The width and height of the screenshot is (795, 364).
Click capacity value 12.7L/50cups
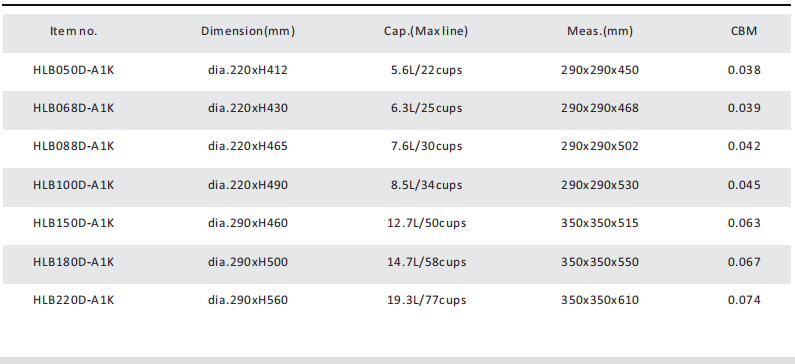[x=426, y=223]
